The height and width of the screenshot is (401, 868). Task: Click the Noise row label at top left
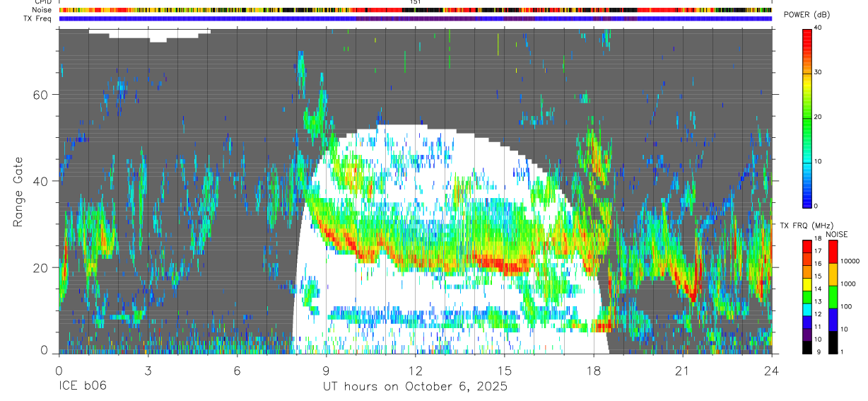tap(42, 11)
